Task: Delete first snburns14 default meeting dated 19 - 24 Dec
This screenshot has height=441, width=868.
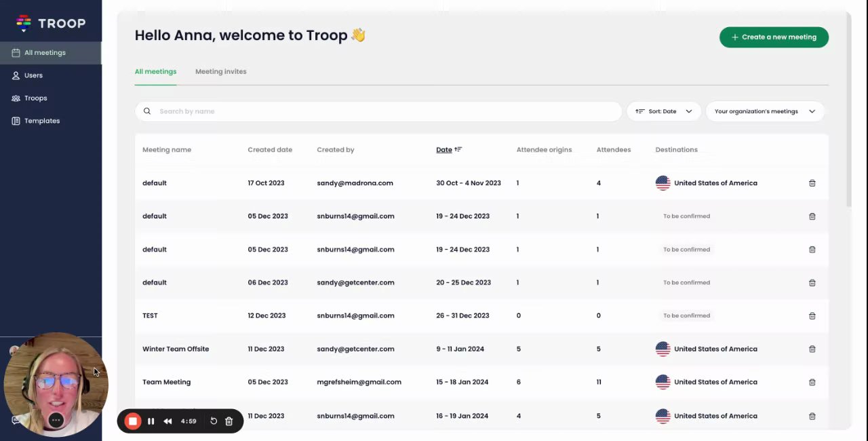Action: [x=812, y=216]
